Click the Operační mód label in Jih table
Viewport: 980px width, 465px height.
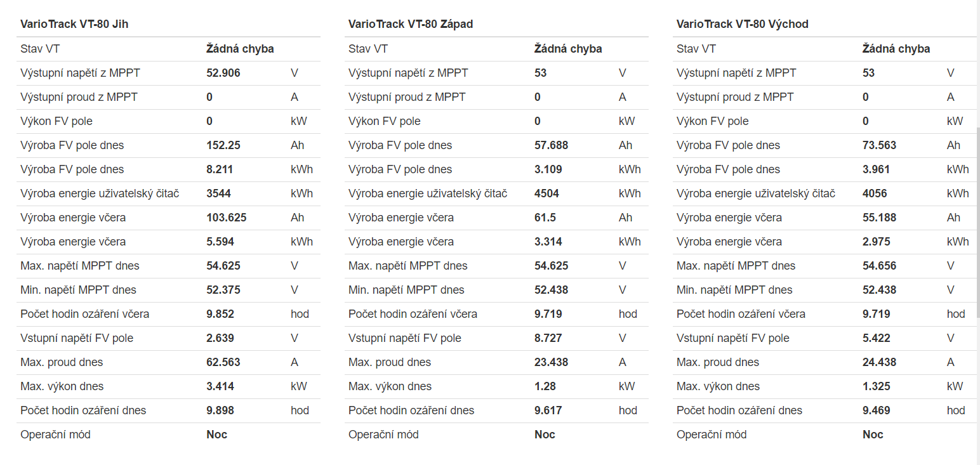point(55,435)
